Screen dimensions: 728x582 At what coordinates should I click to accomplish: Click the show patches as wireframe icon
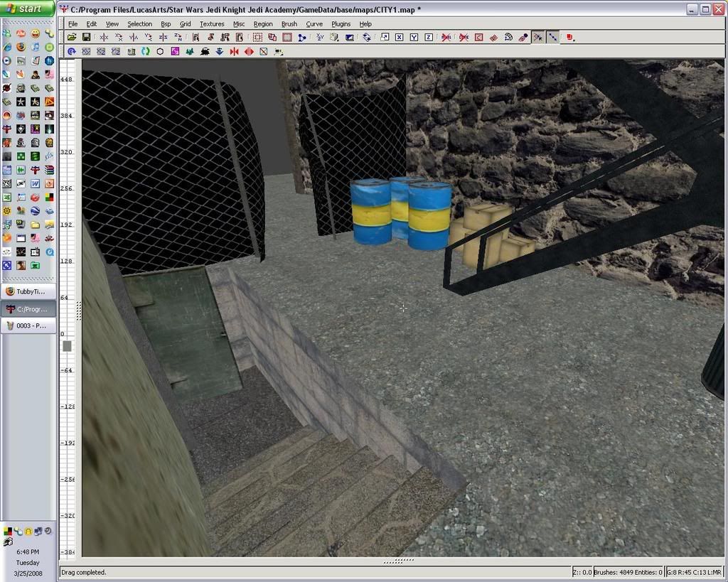tap(493, 37)
